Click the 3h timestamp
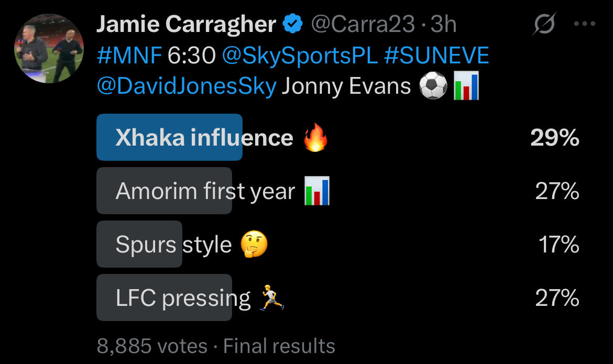Viewport: 613px width, 364px height. [443, 24]
